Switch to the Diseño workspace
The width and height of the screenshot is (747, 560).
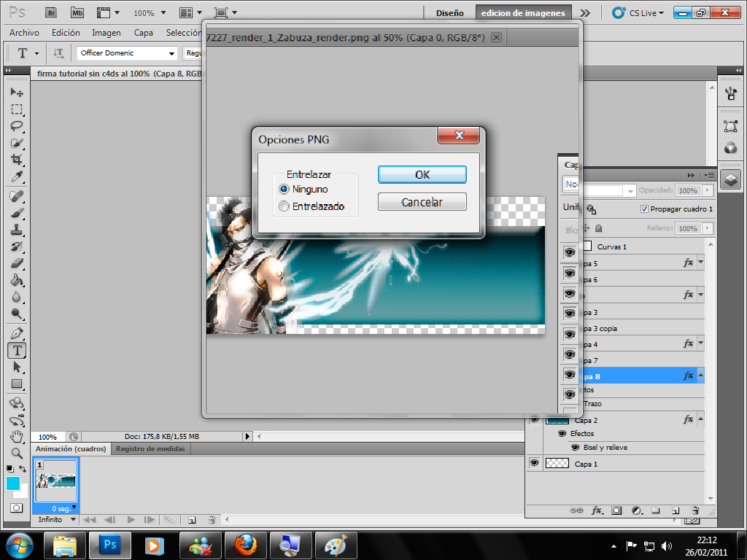(x=449, y=13)
